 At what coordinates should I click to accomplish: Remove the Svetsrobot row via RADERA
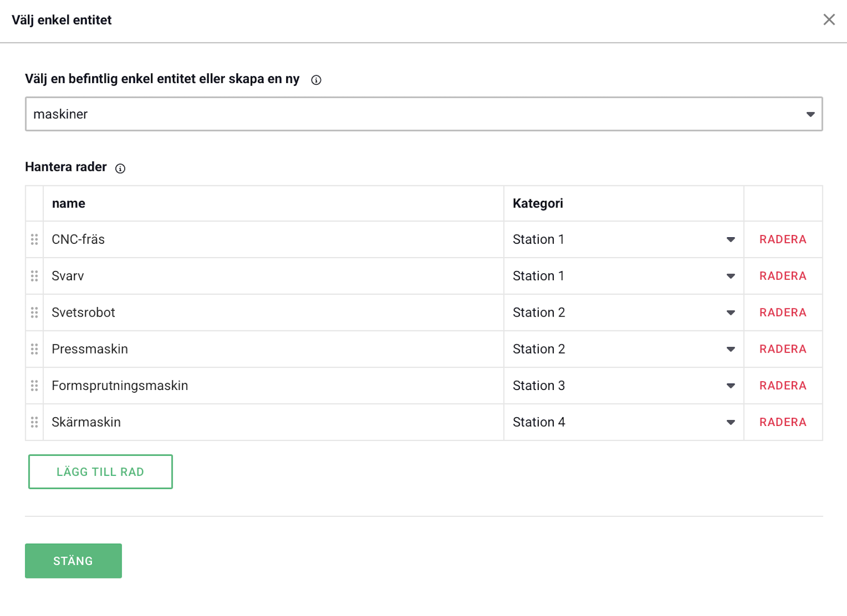coord(783,312)
